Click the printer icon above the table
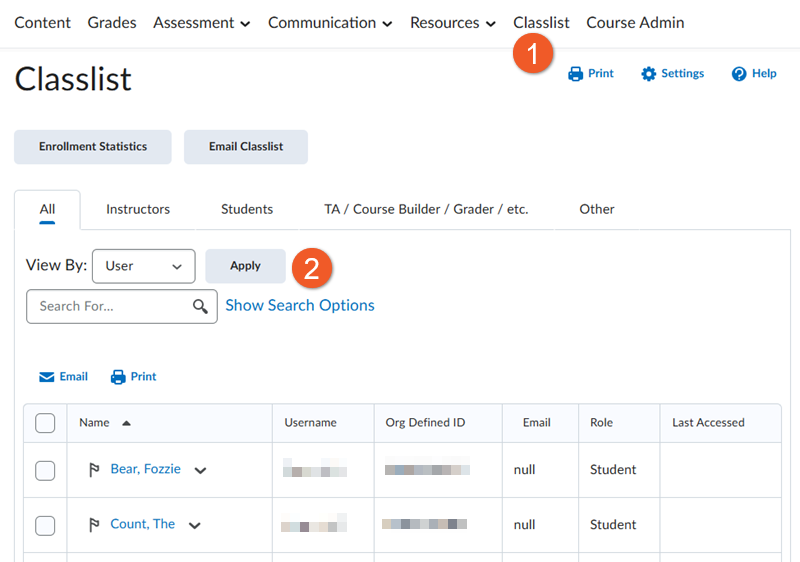 pyautogui.click(x=118, y=377)
